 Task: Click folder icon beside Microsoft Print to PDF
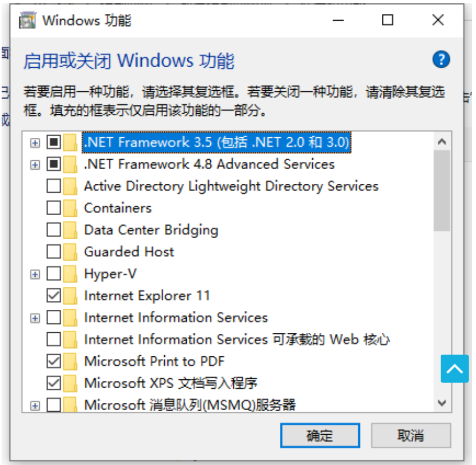click(x=70, y=361)
